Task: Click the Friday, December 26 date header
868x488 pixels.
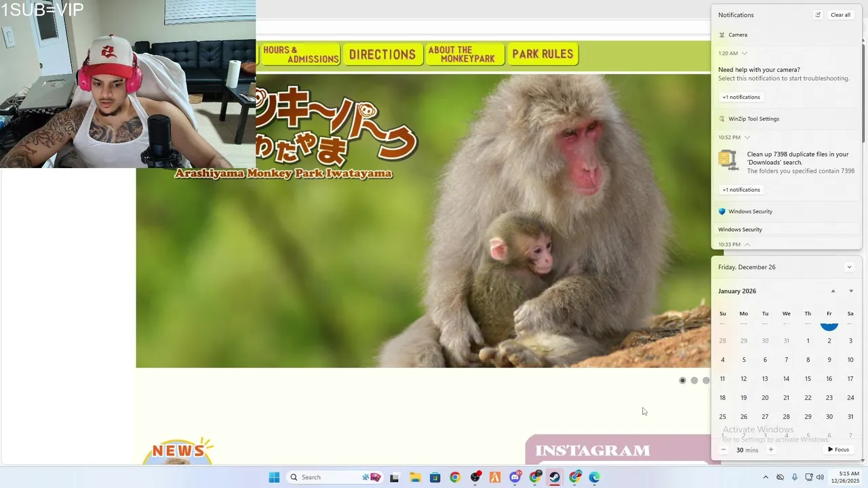Action: pyautogui.click(x=747, y=267)
